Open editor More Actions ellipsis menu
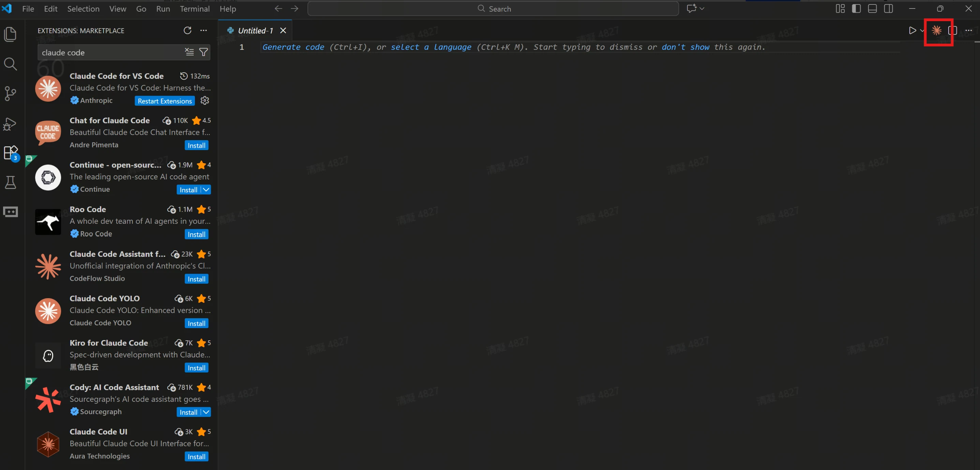This screenshot has width=980, height=470. point(969,30)
